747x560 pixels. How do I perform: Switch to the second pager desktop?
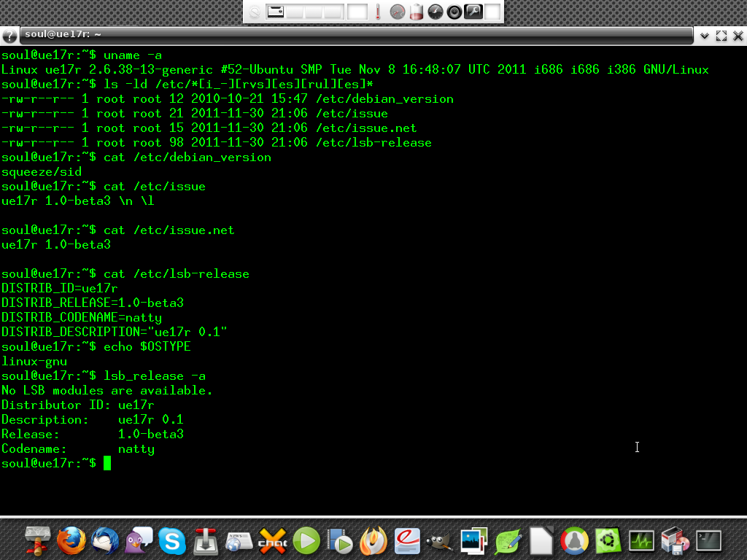point(295,12)
